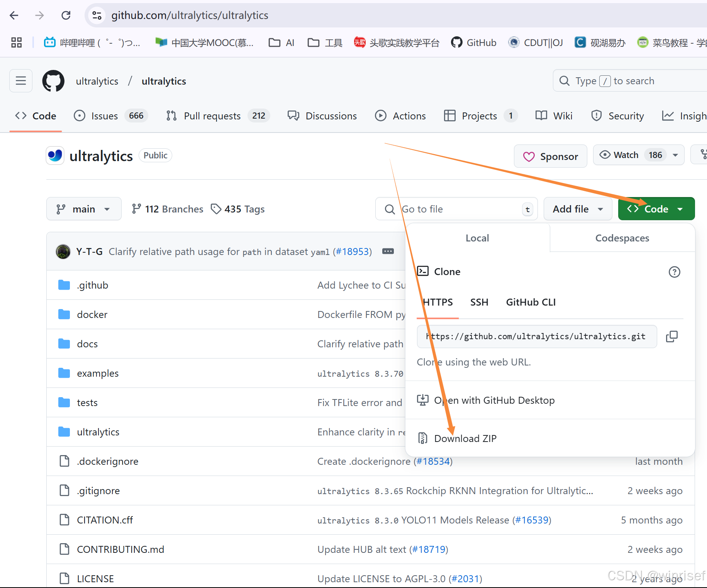Open the .dockerignore file
Screen dimensions: 707x588
[x=108, y=461]
